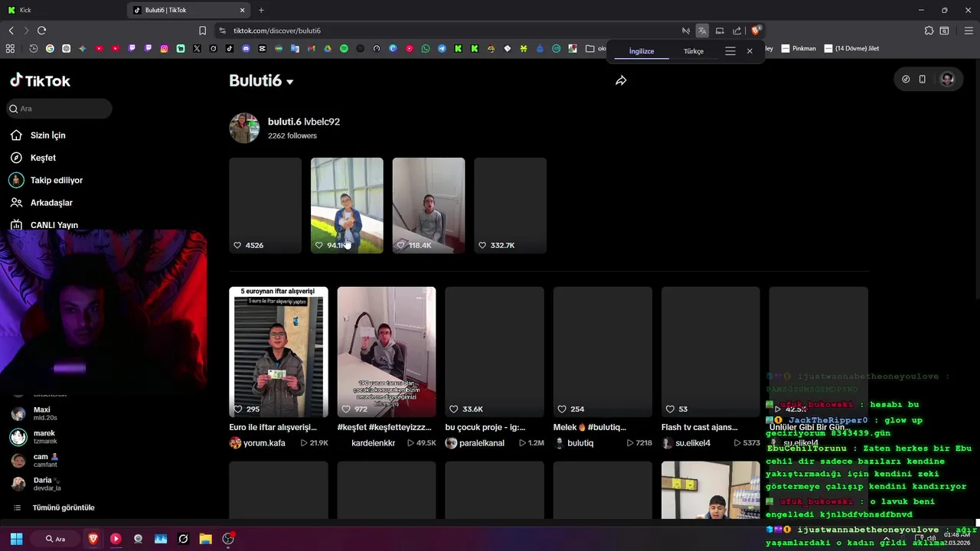Click 'bu çocuk proje - ig:' caption
980x551 pixels.
[x=485, y=427]
